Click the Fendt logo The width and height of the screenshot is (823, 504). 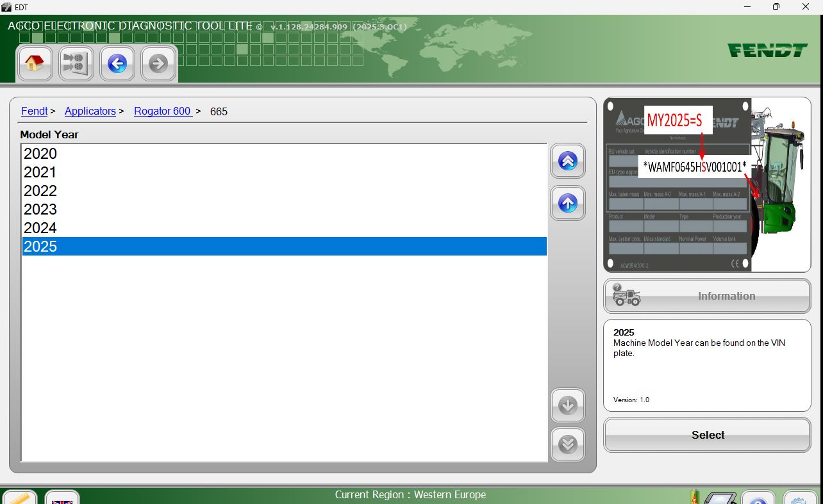(x=767, y=50)
